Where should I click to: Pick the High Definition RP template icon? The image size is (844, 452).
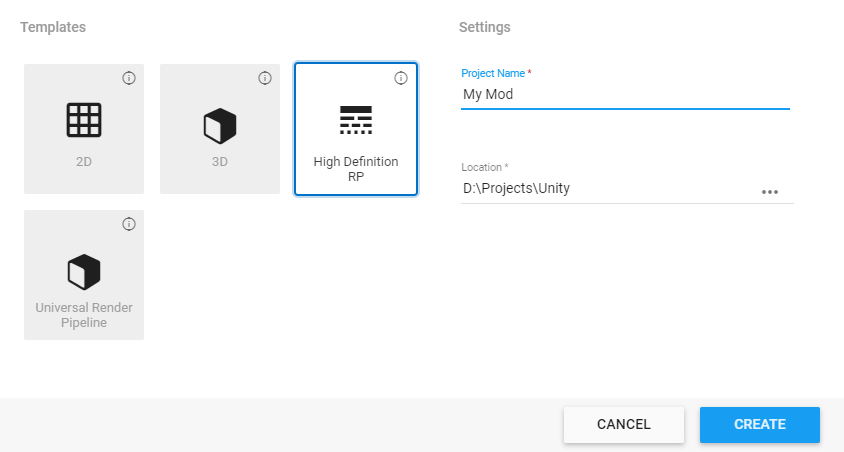coord(356,120)
